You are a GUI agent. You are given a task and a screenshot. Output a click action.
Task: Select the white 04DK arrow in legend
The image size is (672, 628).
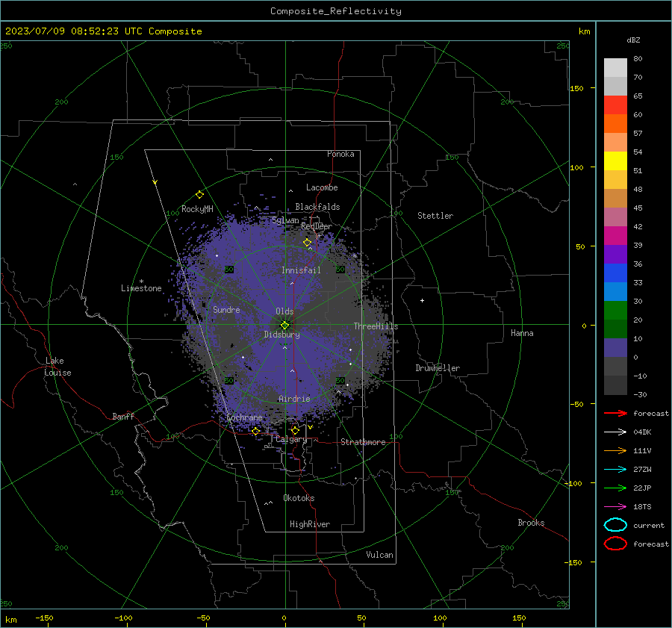(x=615, y=432)
